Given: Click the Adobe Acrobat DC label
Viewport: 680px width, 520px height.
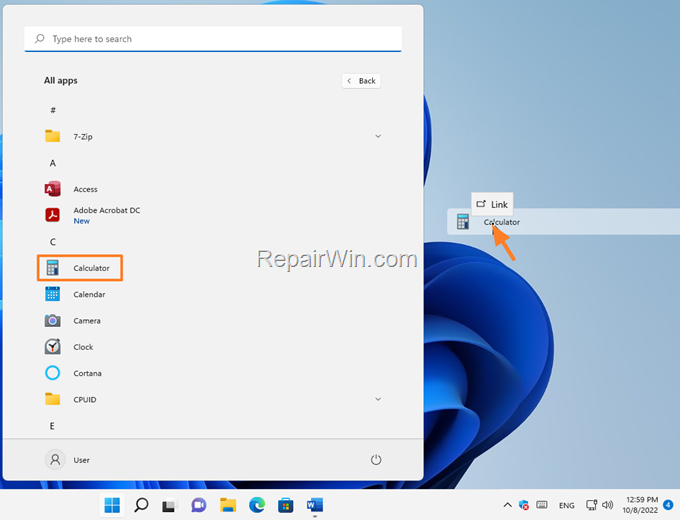Looking at the screenshot, I should point(107,210).
